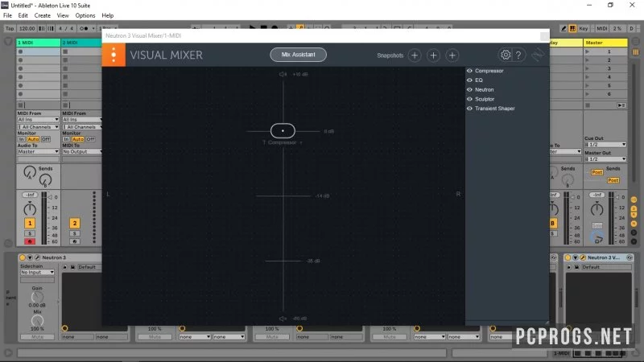The image size is (644, 362).
Task: Open track 1 MIDI From All Ins dropdown
Action: pyautogui.click(x=38, y=119)
